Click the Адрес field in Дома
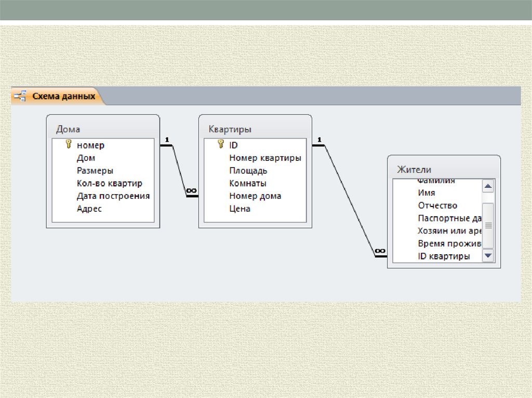532x398 pixels. pyautogui.click(x=89, y=209)
